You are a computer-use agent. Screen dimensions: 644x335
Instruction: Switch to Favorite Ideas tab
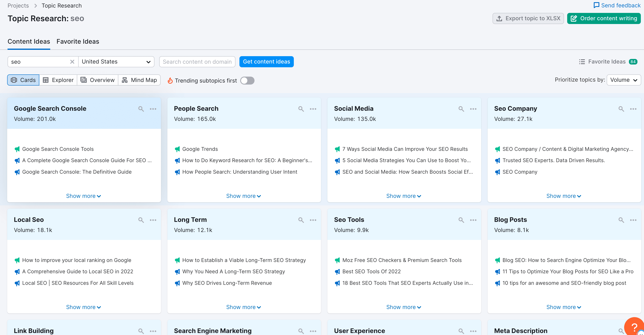78,41
